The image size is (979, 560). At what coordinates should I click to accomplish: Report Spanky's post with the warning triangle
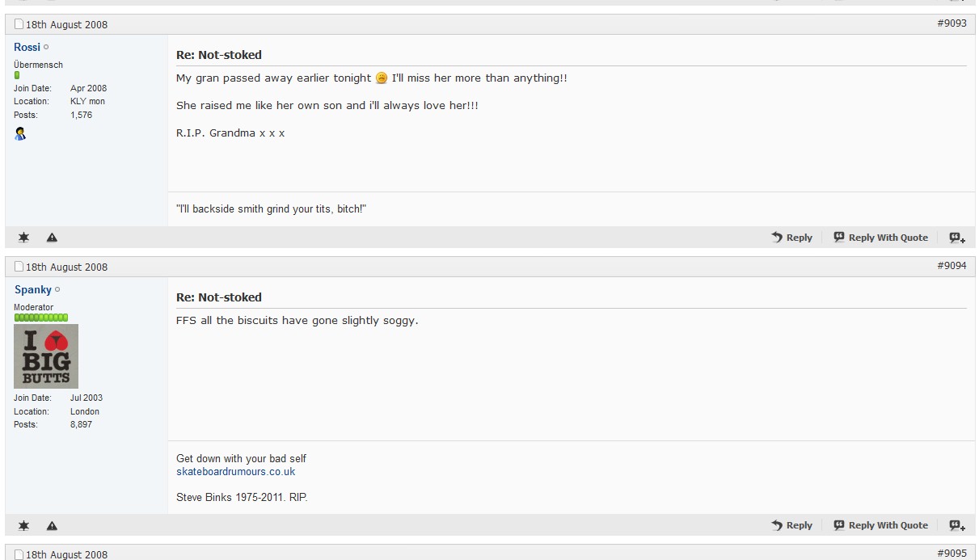52,525
